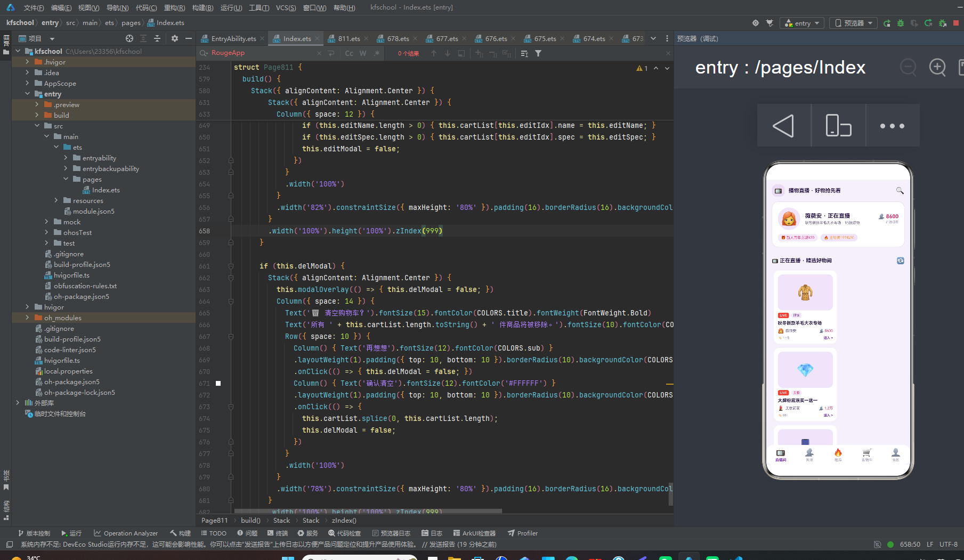Click the previewer back triangle button
This screenshot has width=964, height=560.
click(x=784, y=126)
